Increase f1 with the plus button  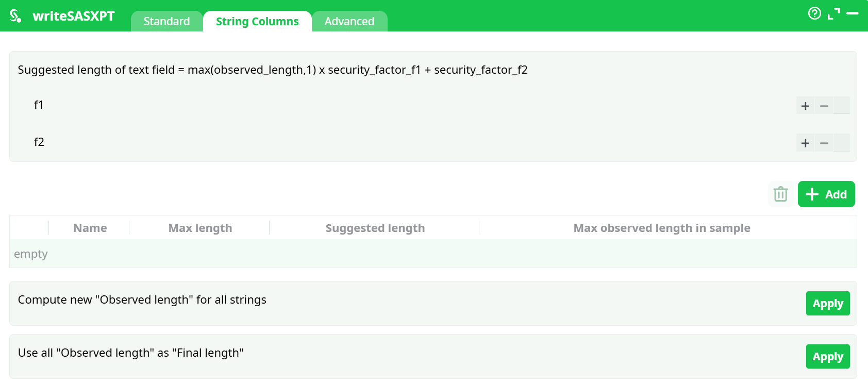click(805, 106)
